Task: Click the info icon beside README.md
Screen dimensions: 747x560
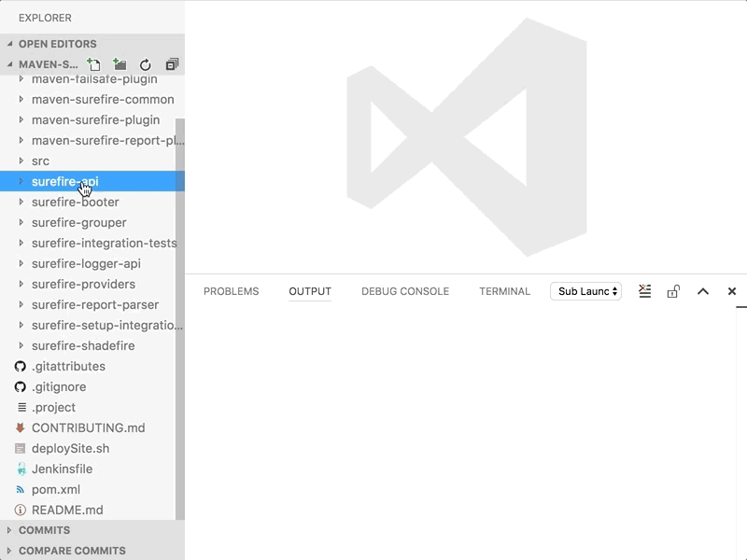Action: [x=20, y=510]
